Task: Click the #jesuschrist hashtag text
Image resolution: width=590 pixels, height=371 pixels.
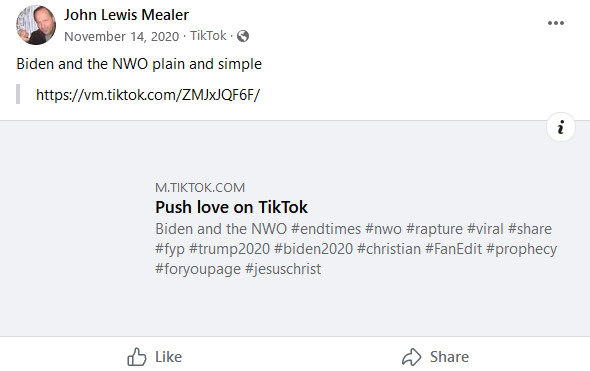Action: (283, 269)
